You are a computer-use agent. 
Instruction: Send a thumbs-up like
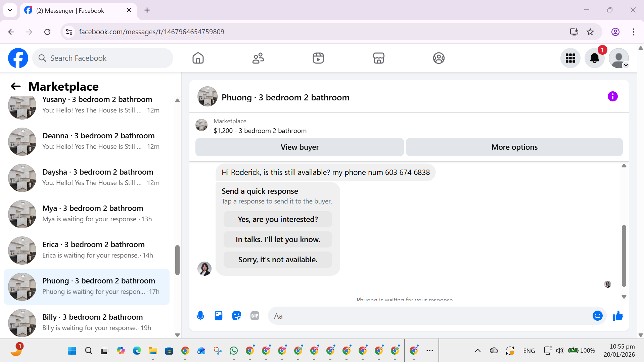tap(618, 316)
